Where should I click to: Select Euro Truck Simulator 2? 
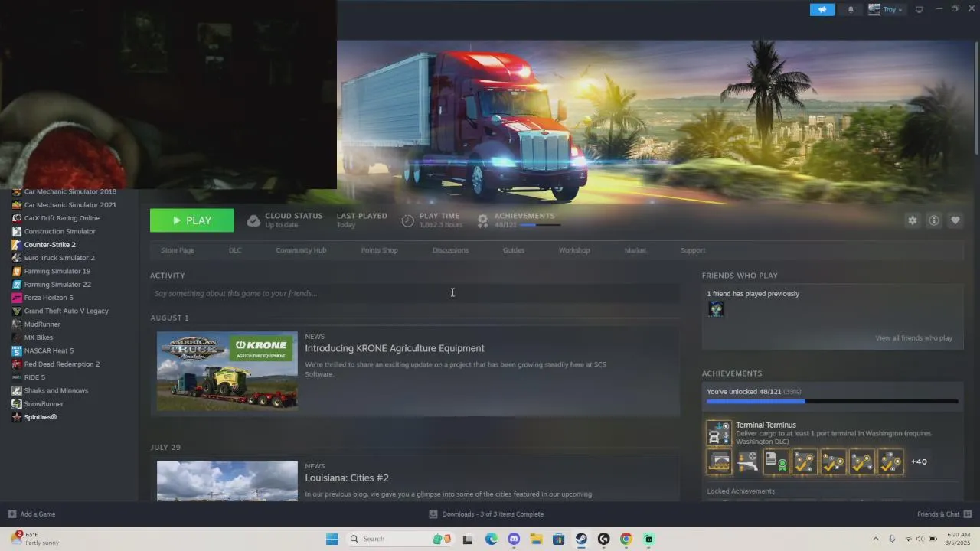click(x=60, y=258)
